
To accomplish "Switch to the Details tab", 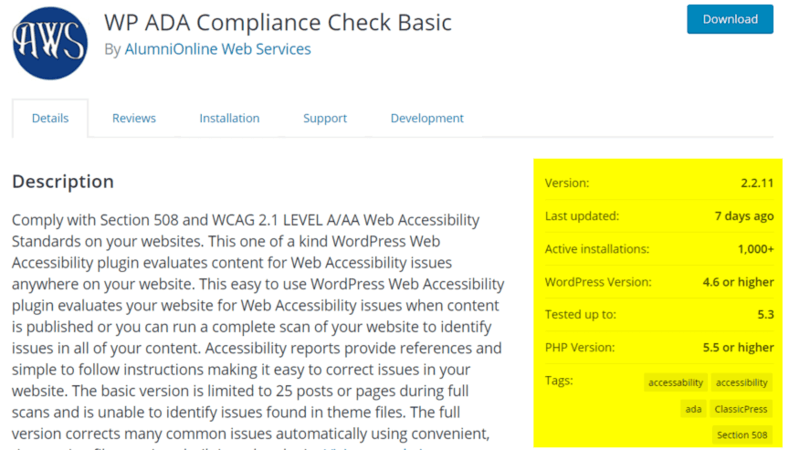I will [x=50, y=118].
